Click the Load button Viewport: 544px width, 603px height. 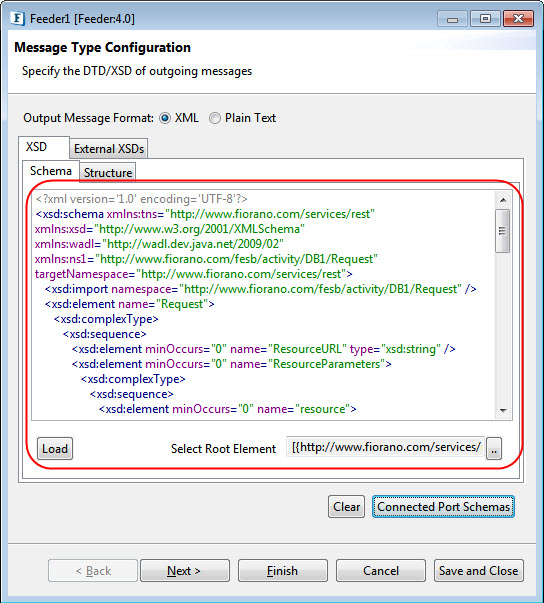tap(55, 449)
